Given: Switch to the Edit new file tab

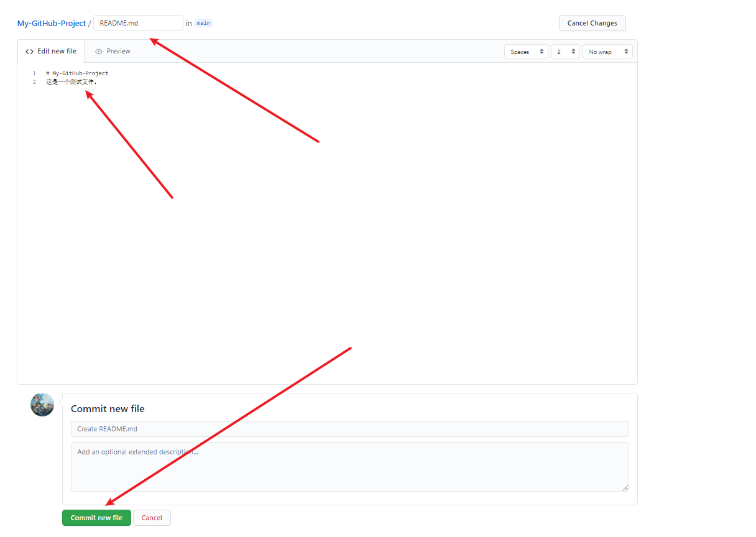Looking at the screenshot, I should pos(51,51).
